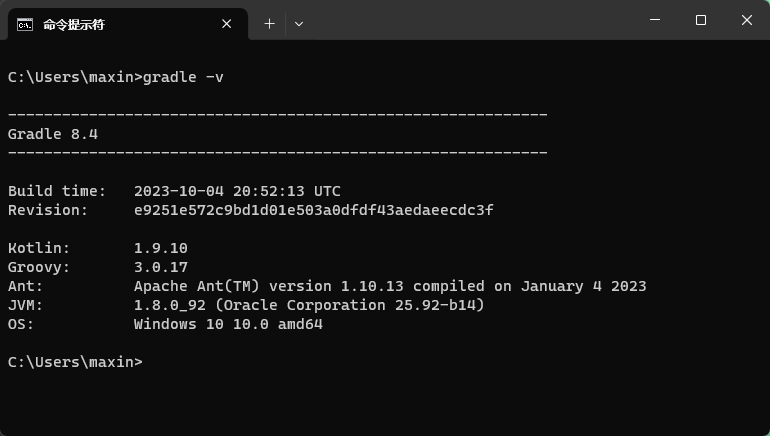
Task: Click the gradle -v command text
Action: tap(183, 77)
